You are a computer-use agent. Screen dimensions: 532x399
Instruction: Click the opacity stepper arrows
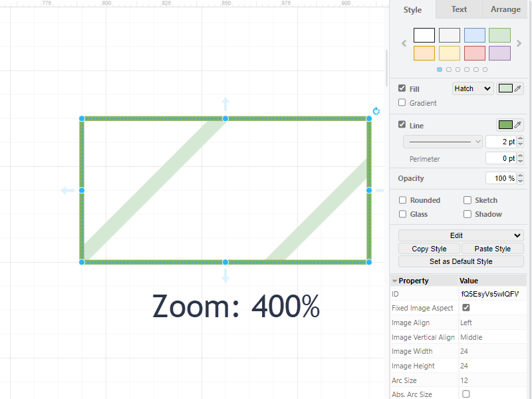(x=520, y=178)
